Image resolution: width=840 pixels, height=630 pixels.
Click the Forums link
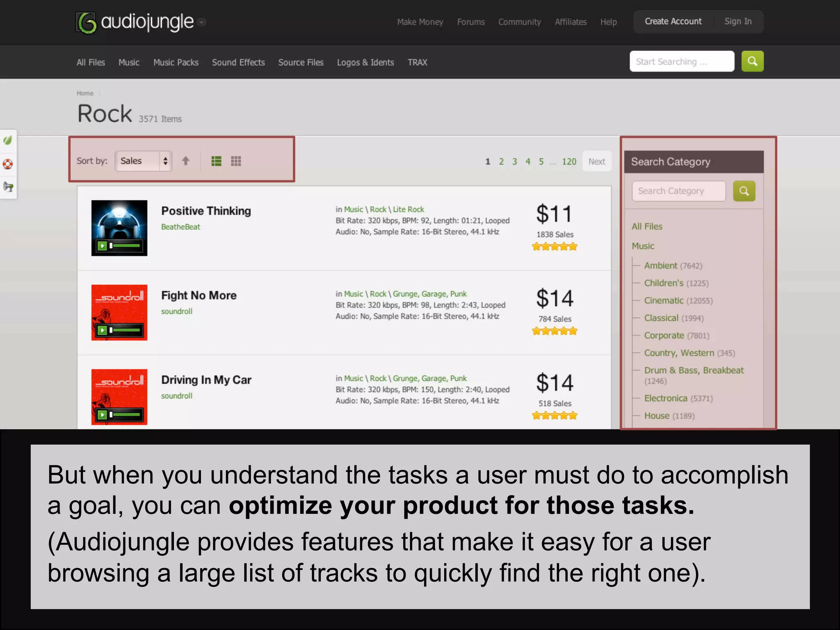coord(471,22)
